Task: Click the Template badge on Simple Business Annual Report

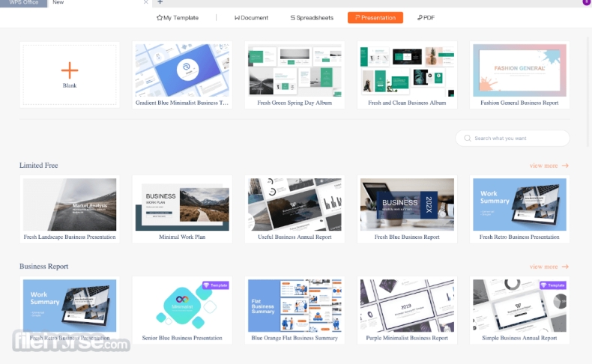Action: (x=555, y=285)
